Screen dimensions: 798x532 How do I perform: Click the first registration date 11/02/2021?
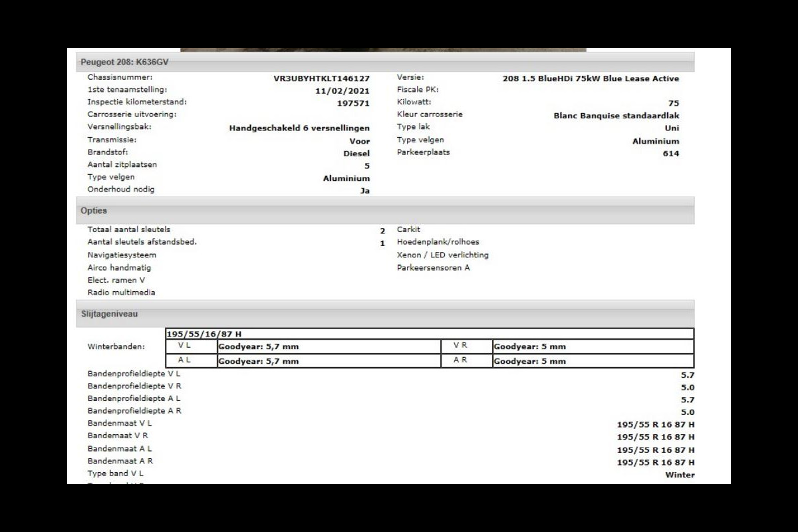342,91
